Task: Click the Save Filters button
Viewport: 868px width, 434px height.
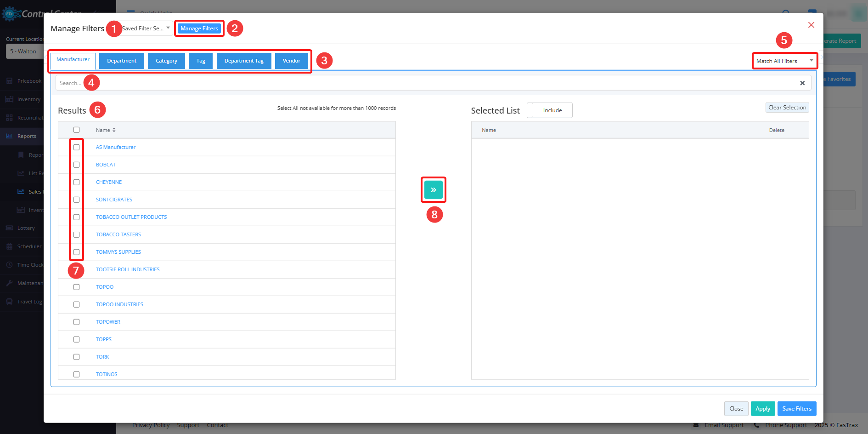Action: (797, 409)
